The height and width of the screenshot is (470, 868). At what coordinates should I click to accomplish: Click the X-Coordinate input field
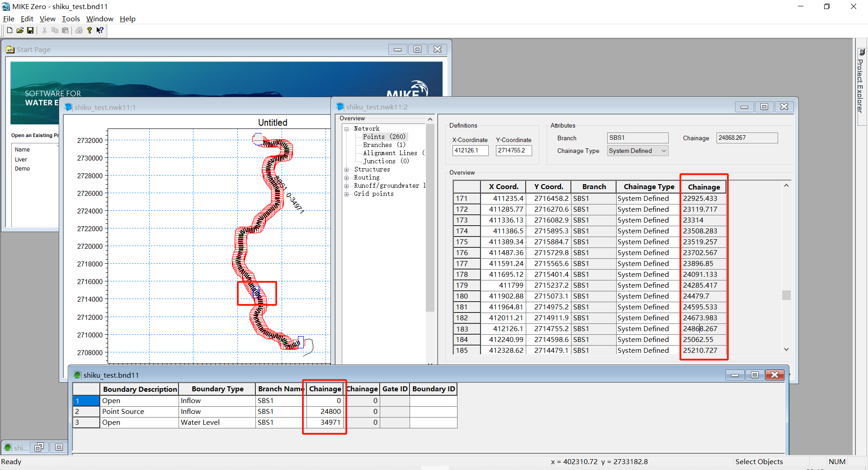[470, 151]
